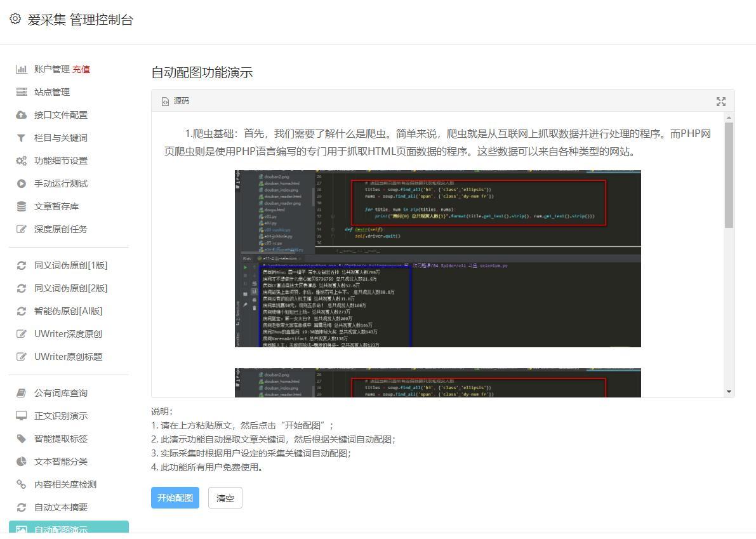Viewport: 756px width, 539px height.
Task: Click the monitor icon next to 正文识别演示
Action: click(x=21, y=416)
